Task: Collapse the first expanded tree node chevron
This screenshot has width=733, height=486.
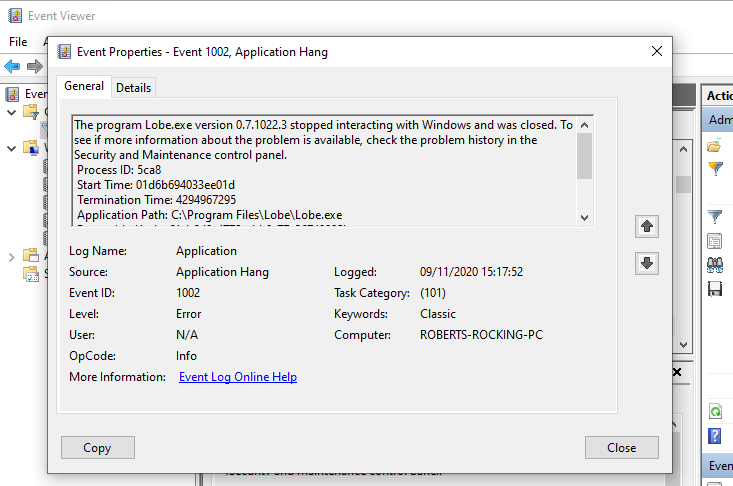Action: 12,111
